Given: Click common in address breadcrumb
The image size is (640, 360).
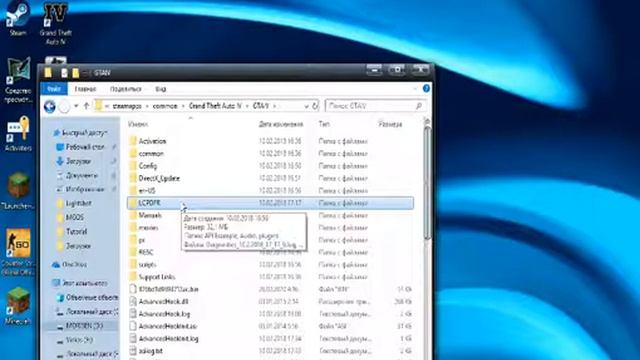Looking at the screenshot, I should point(165,106).
